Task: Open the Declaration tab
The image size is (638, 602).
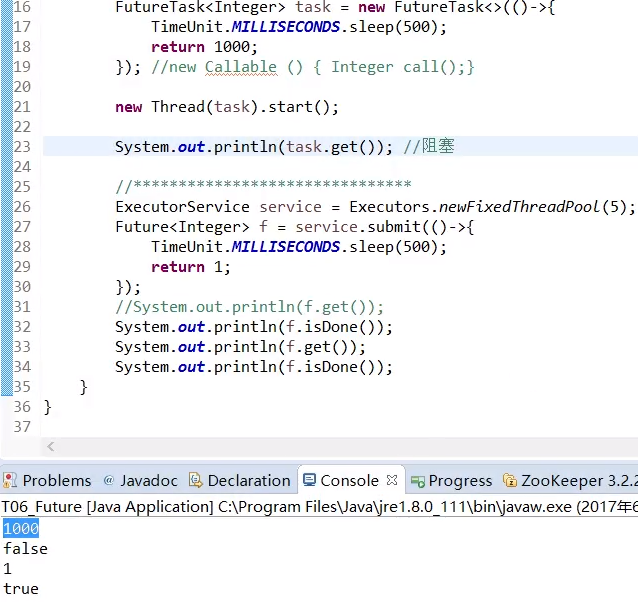Action: click(x=240, y=481)
